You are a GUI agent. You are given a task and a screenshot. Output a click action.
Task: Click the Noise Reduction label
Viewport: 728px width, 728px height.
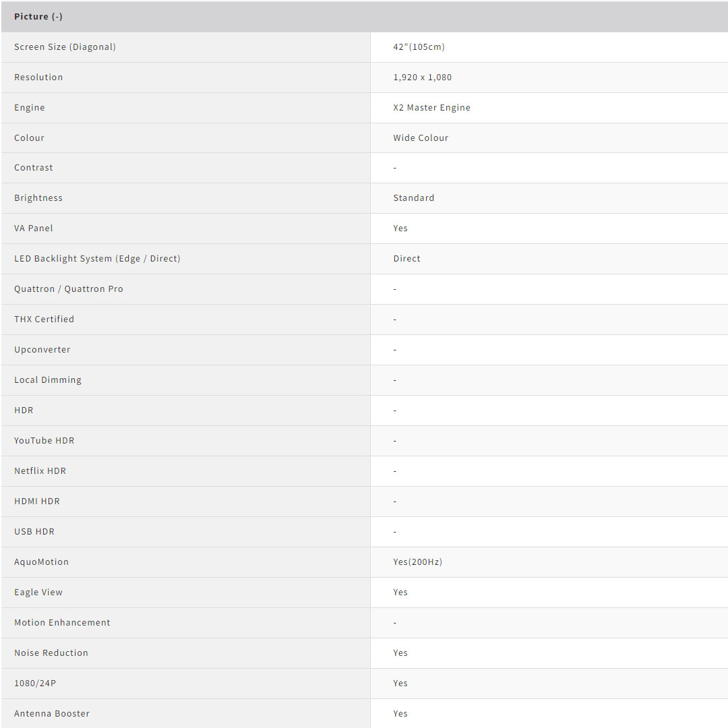tap(51, 653)
